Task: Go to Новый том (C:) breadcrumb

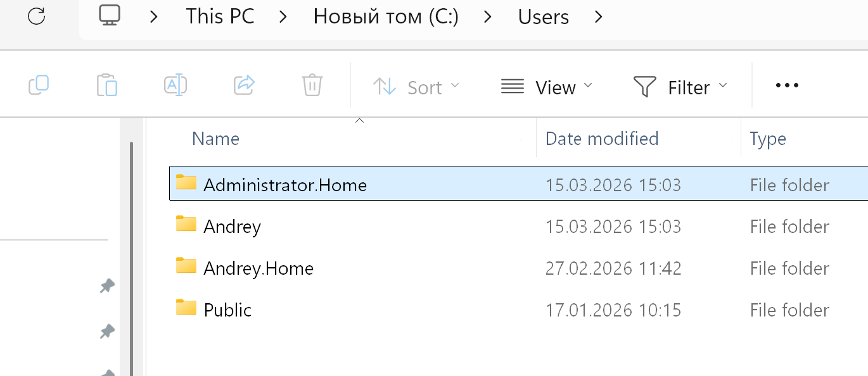Action: pos(386,17)
